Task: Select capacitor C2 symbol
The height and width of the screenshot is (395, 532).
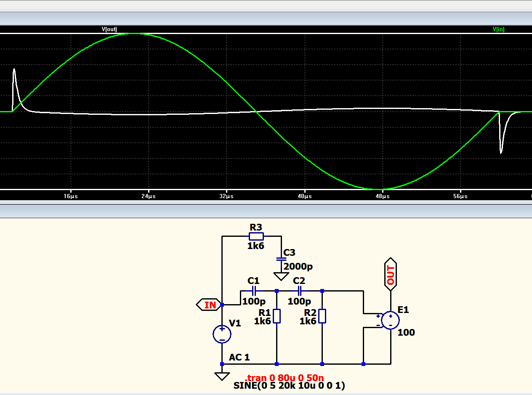Action: pos(300,291)
